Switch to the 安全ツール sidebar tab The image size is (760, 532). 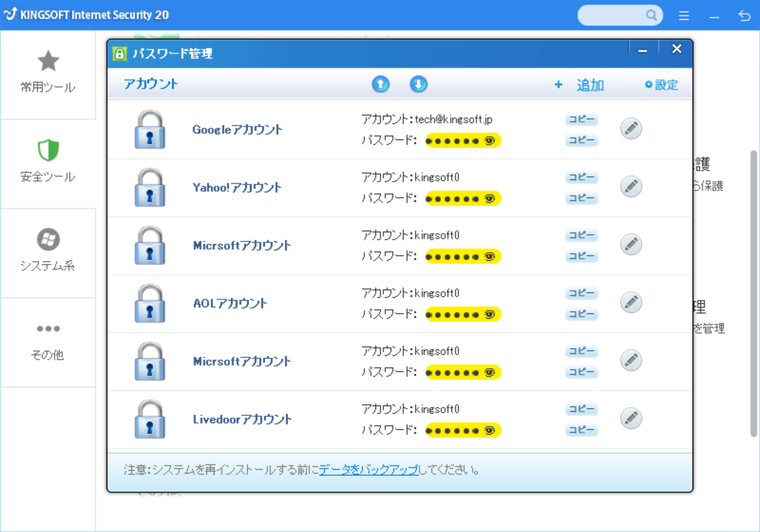click(47, 164)
